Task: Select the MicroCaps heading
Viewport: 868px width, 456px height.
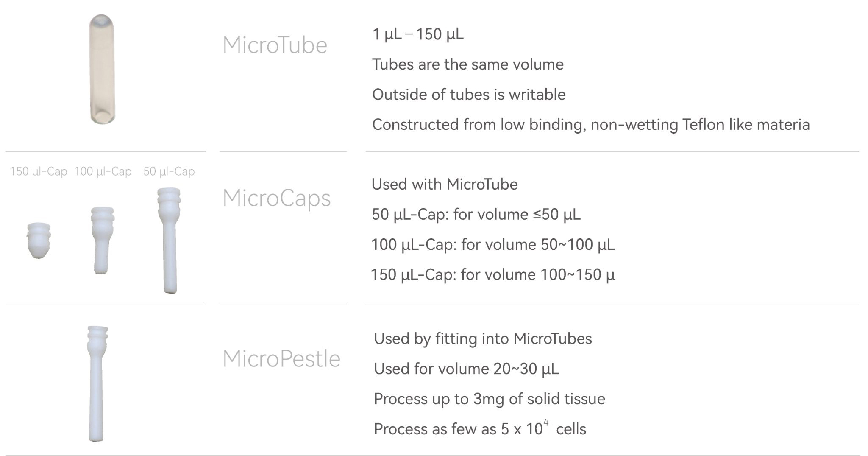Action: pyautogui.click(x=276, y=198)
